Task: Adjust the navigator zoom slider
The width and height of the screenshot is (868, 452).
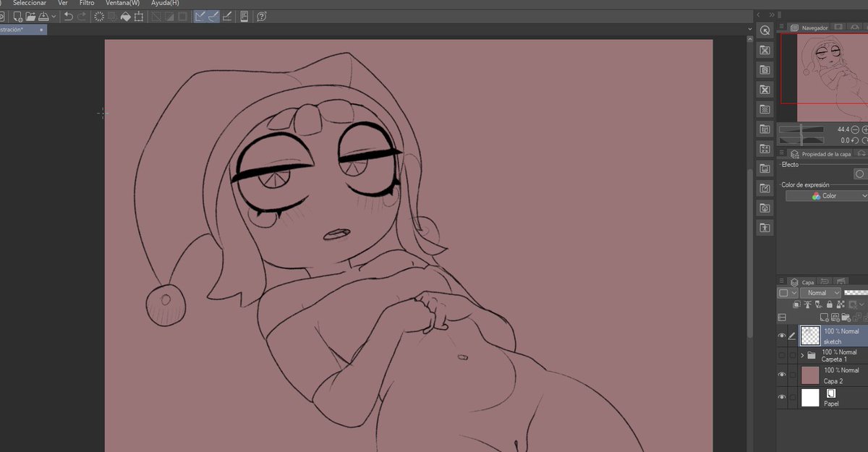Action: [801, 129]
